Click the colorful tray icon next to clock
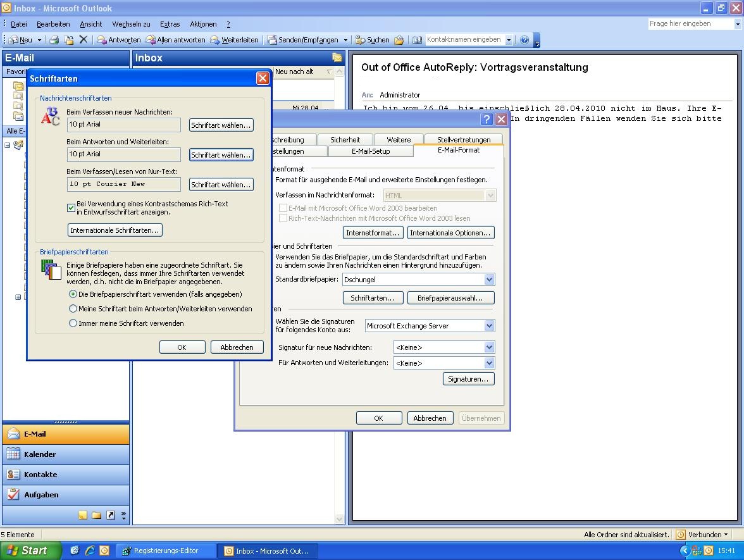 (697, 551)
